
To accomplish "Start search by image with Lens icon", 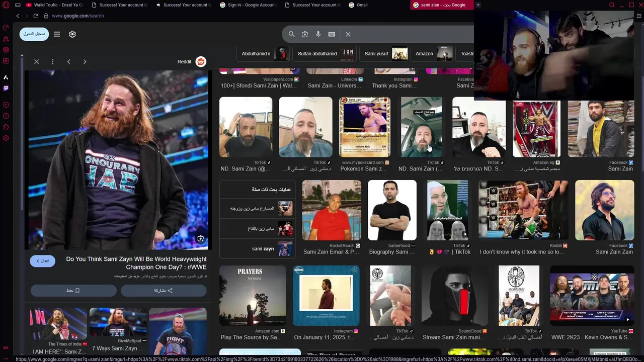I will 305,34.
